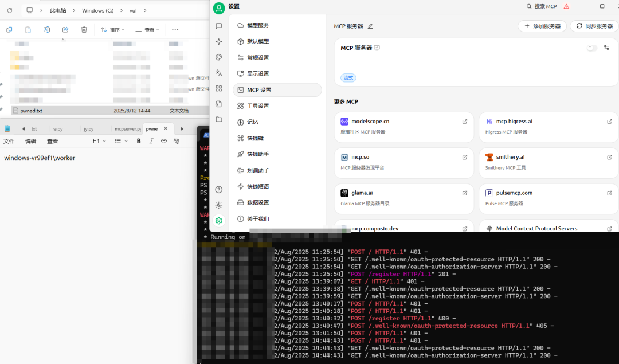Select 模型服务 in settings menu

(257, 25)
